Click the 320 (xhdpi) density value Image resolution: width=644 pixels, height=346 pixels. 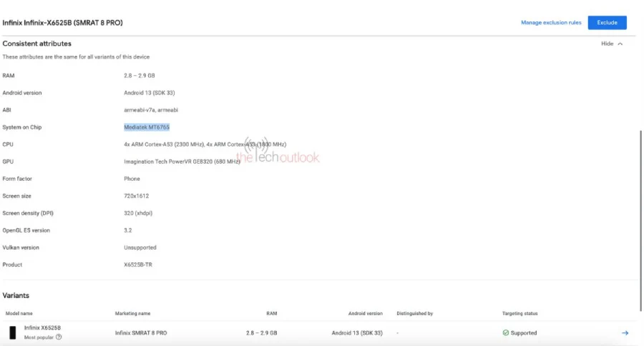(x=138, y=214)
